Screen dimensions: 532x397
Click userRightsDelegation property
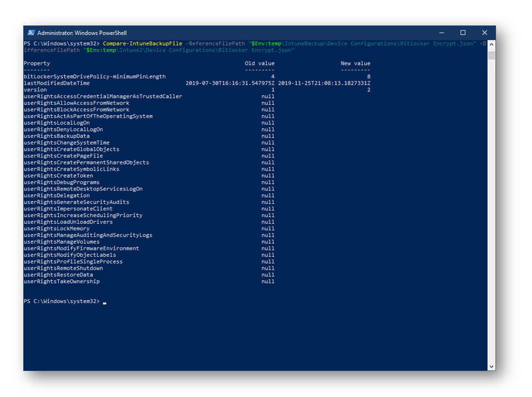coord(56,196)
